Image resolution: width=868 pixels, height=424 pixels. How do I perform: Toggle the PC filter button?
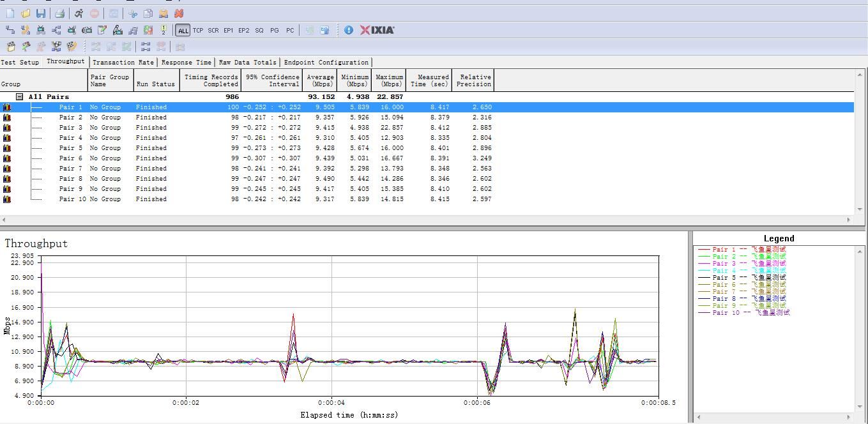tap(290, 30)
